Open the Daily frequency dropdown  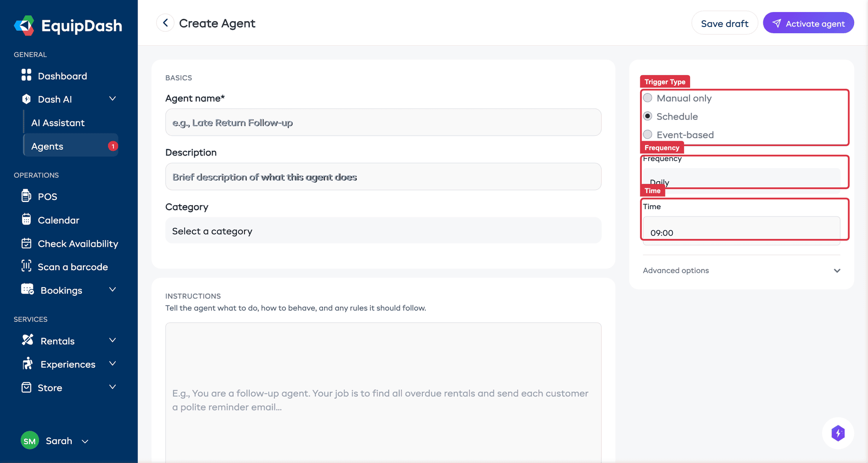741,180
